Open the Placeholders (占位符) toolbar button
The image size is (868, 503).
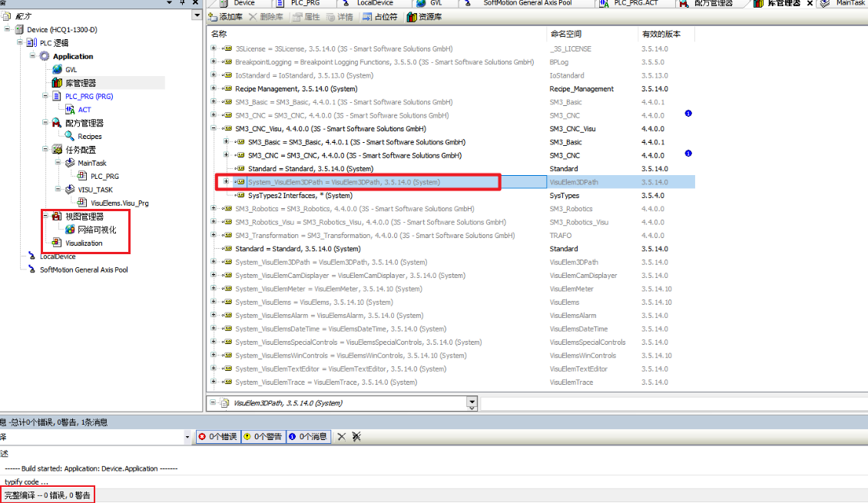[x=379, y=17]
